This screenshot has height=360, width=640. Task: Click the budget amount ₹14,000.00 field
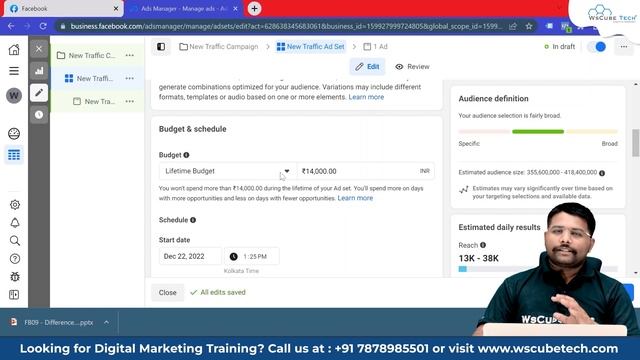366,171
